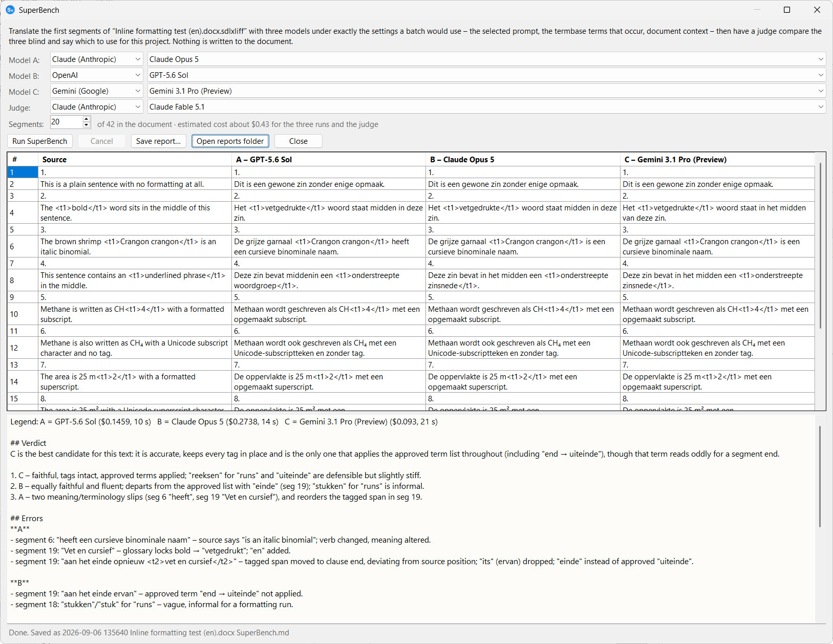Click column C cell 'Het <t1>vetgedrukte</t1> woord staat in het midden'
The height and width of the screenshot is (644, 833).
pos(717,213)
